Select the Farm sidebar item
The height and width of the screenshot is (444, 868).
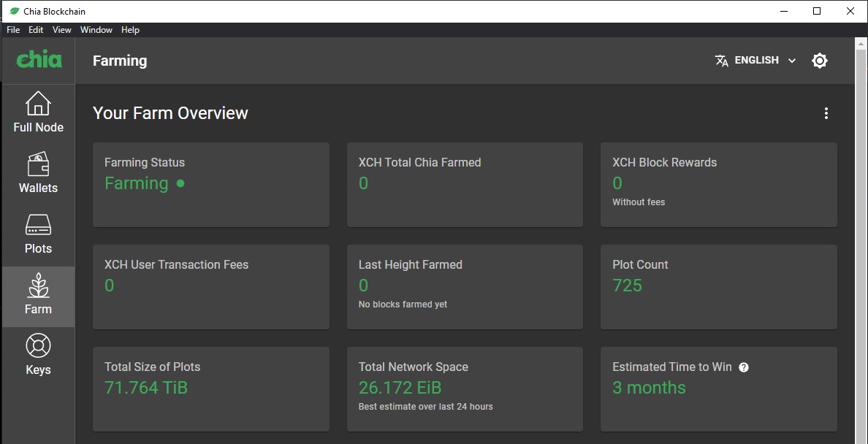[x=38, y=296]
